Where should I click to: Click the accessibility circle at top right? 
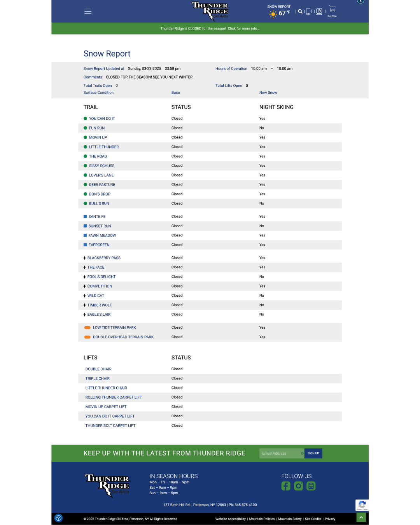(360, 2)
